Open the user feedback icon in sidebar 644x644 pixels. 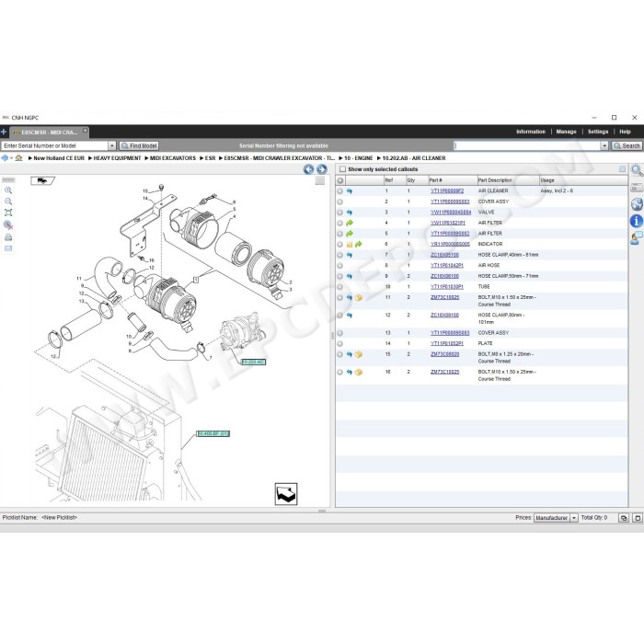637,237
